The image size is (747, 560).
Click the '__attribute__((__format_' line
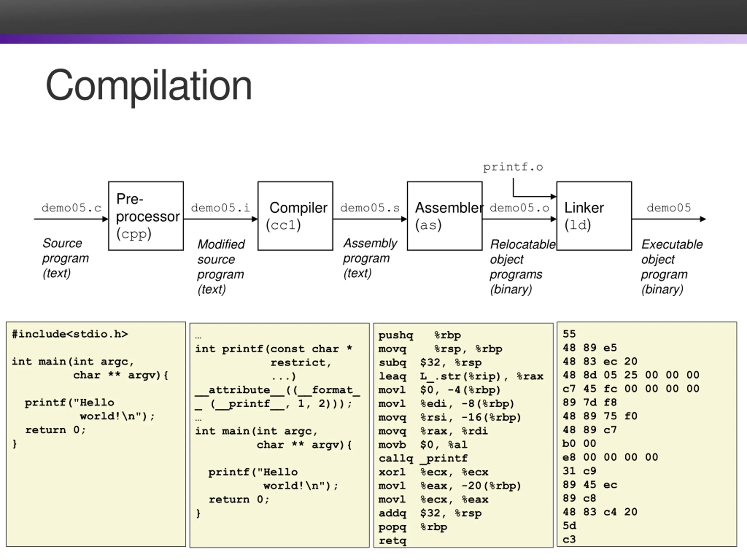point(277,390)
